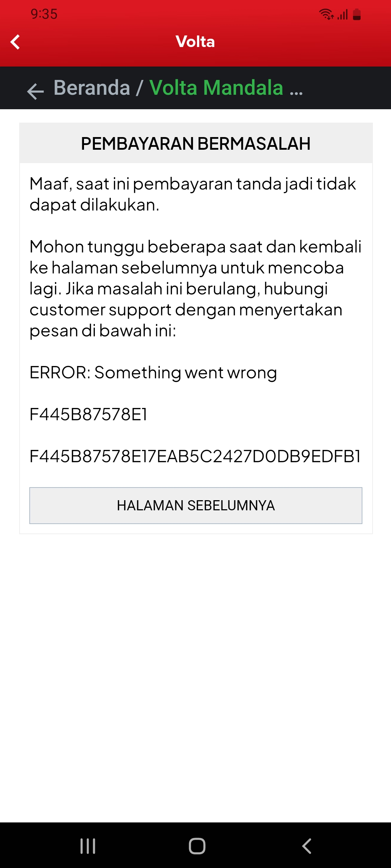391x868 pixels.
Task: Select the green Volta Mandala breadcrumb
Action: 216,88
